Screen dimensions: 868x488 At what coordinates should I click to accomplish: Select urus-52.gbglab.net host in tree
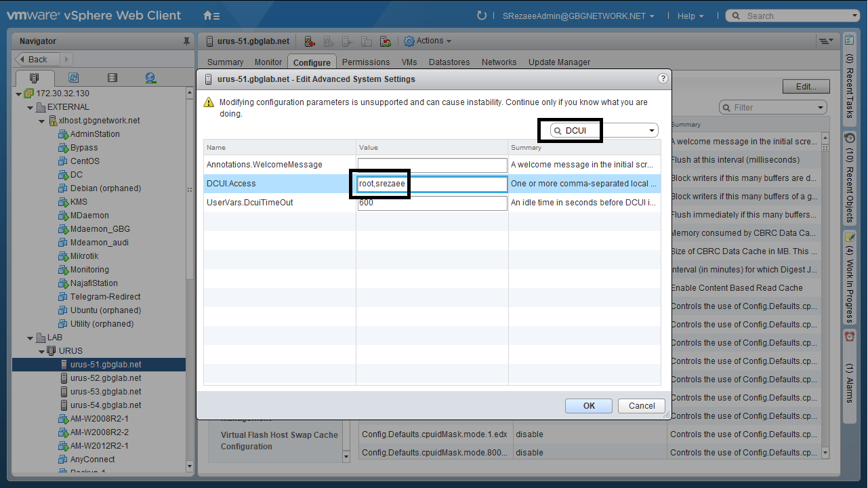[106, 378]
